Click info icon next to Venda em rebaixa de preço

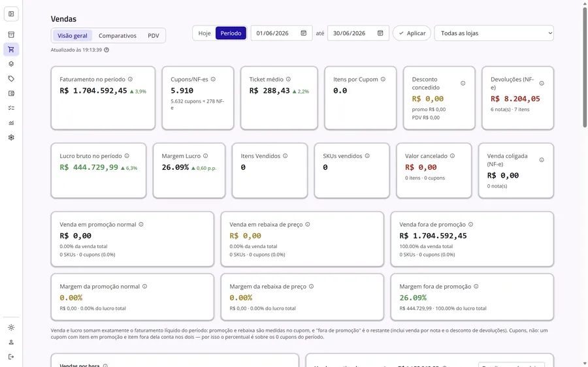coord(308,225)
